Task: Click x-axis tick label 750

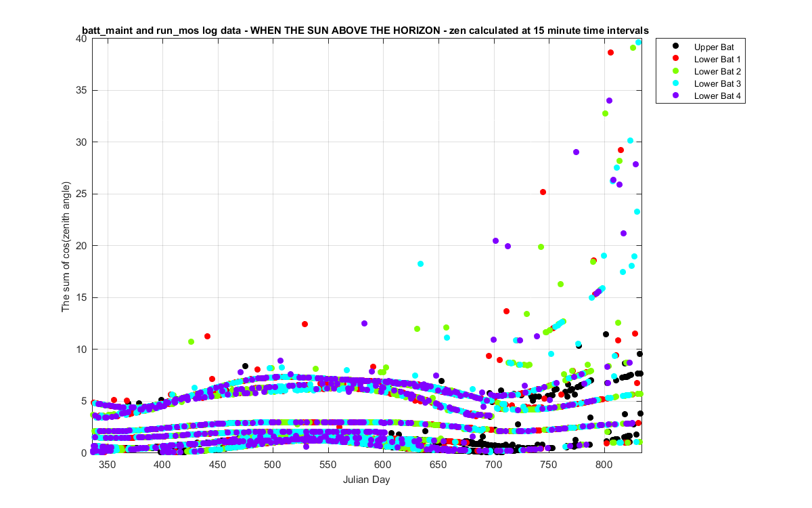Action: pyautogui.click(x=549, y=464)
